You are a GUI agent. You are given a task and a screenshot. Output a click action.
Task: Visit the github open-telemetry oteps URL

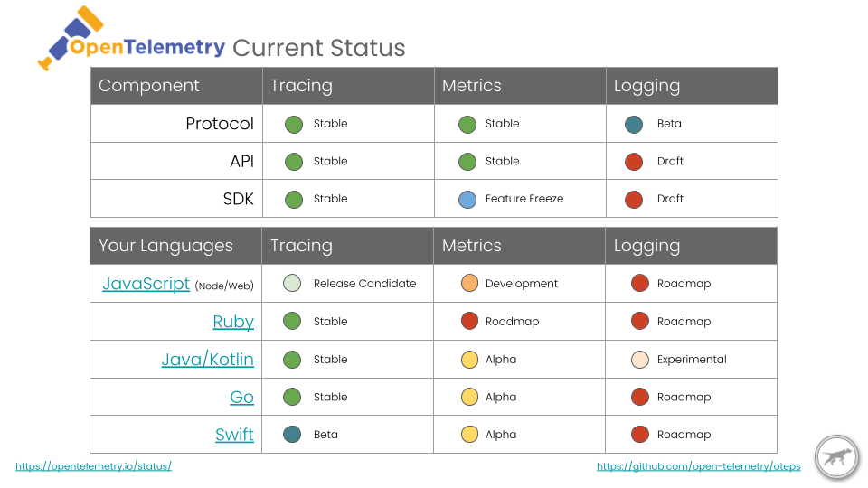[699, 466]
